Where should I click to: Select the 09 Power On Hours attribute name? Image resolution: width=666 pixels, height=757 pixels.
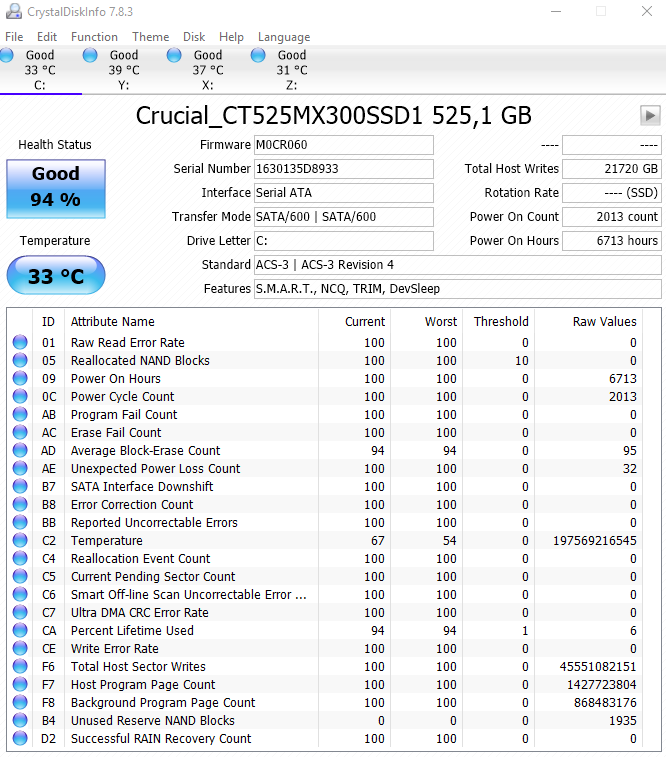pos(115,378)
